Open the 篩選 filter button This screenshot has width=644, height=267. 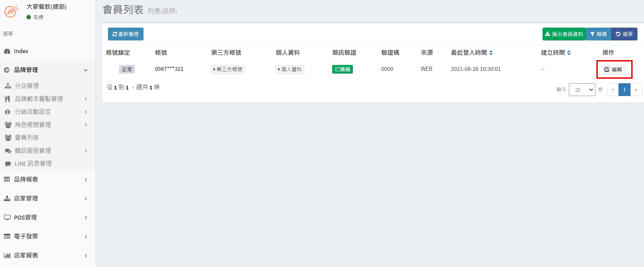pyautogui.click(x=598, y=34)
